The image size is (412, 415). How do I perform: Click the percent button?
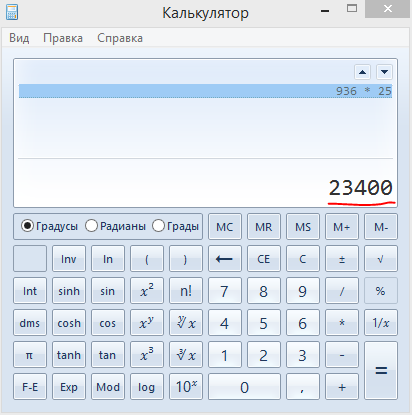click(x=381, y=291)
